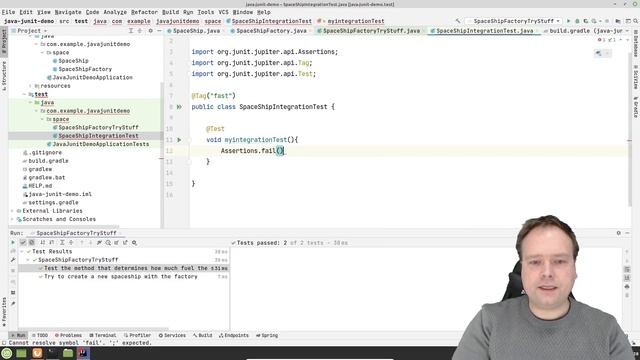Toggle show ignored tests in Run panel

31,242
